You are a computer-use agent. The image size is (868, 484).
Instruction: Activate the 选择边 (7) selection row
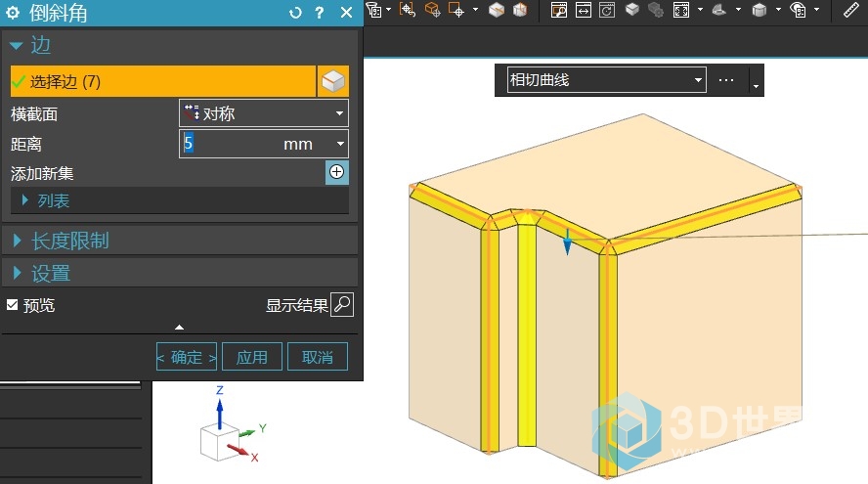[163, 81]
